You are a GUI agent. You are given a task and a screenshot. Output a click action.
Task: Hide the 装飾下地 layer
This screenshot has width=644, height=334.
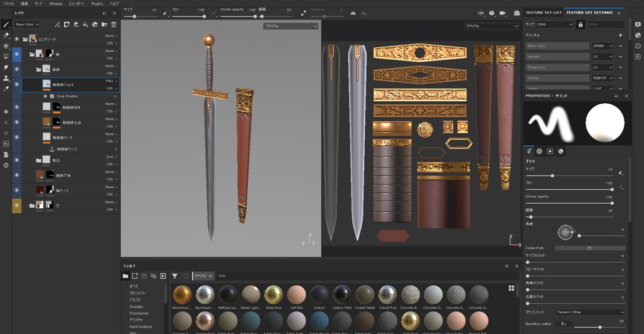(x=17, y=175)
